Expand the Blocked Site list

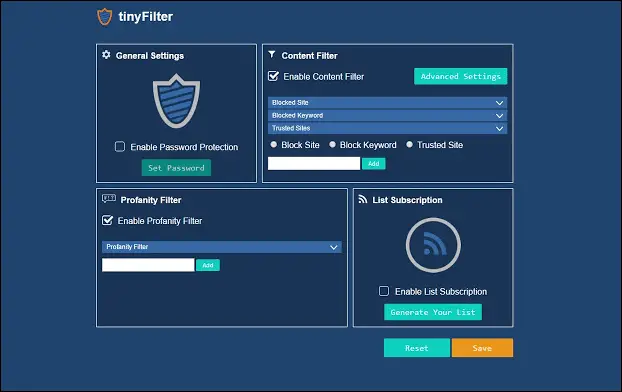388,103
